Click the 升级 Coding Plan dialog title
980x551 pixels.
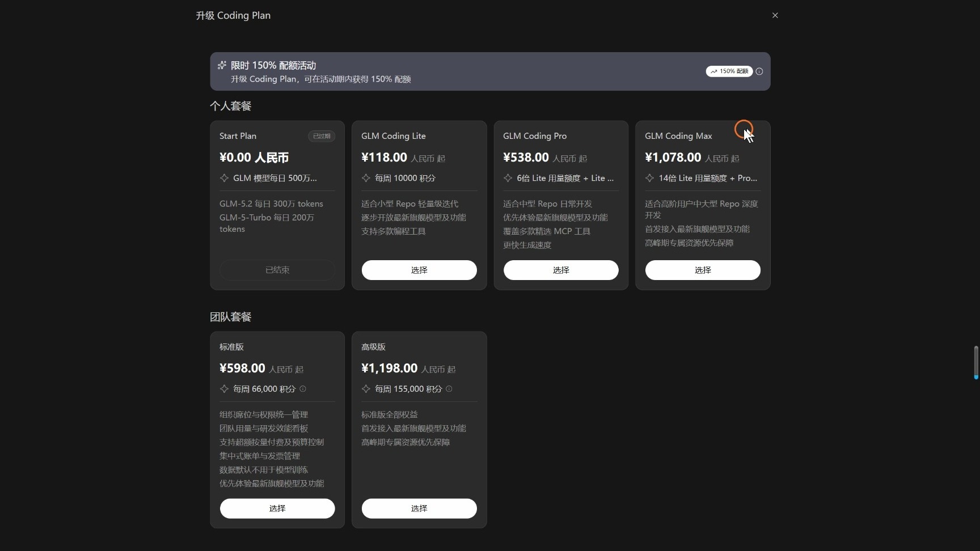(233, 15)
